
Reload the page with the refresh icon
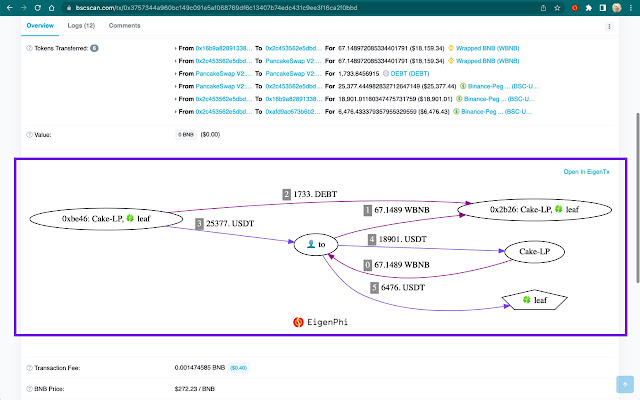[38, 8]
